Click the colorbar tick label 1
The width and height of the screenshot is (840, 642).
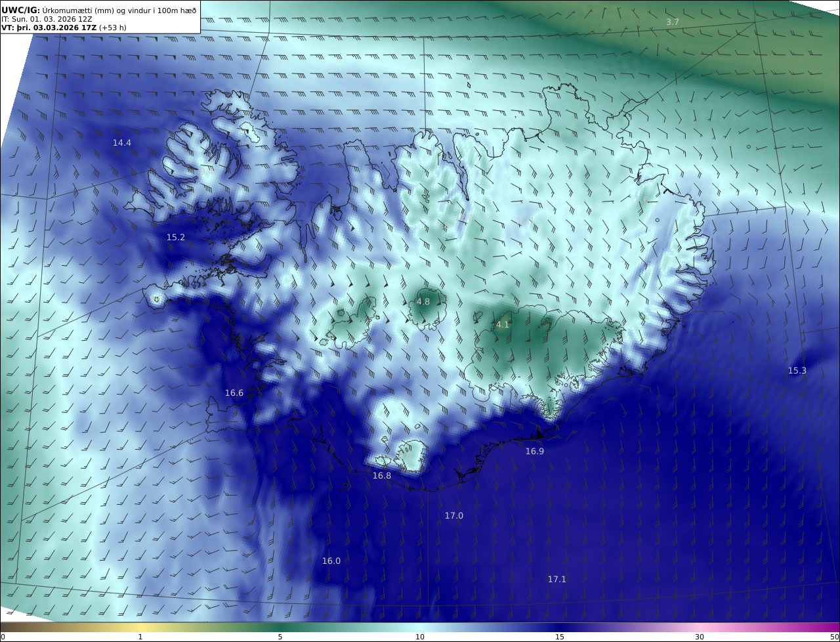(x=140, y=637)
